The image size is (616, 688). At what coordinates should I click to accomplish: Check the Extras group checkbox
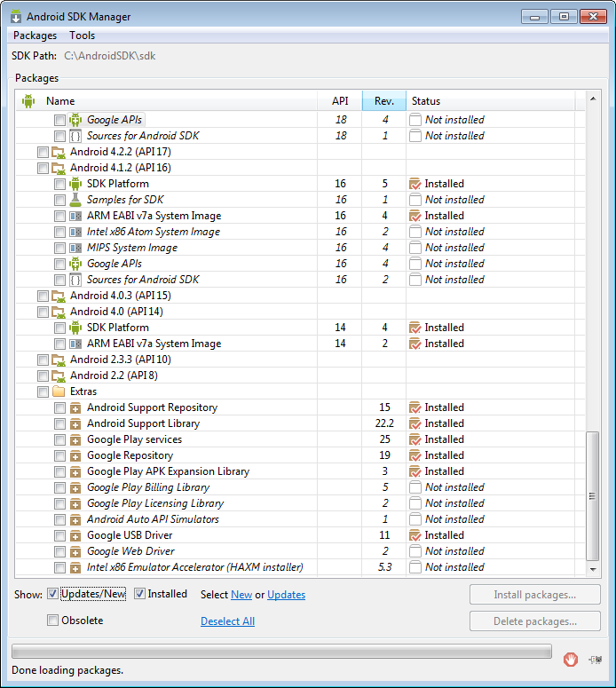pyautogui.click(x=43, y=391)
